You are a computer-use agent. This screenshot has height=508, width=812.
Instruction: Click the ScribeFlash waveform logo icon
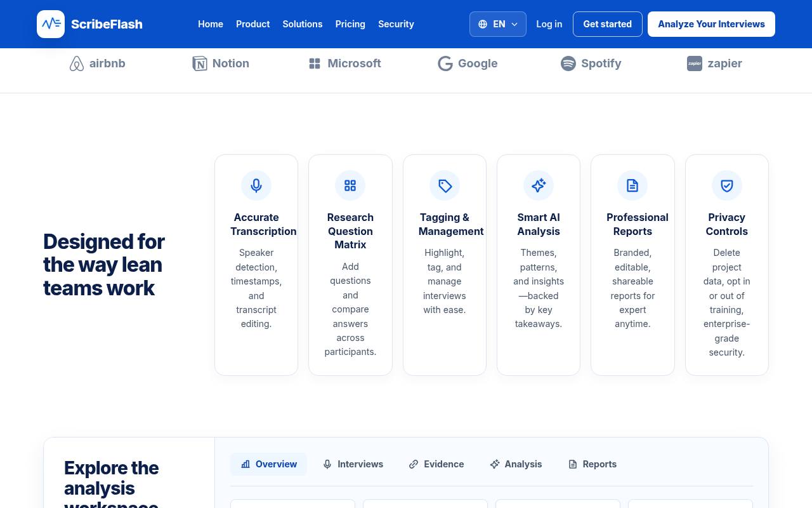tap(51, 24)
